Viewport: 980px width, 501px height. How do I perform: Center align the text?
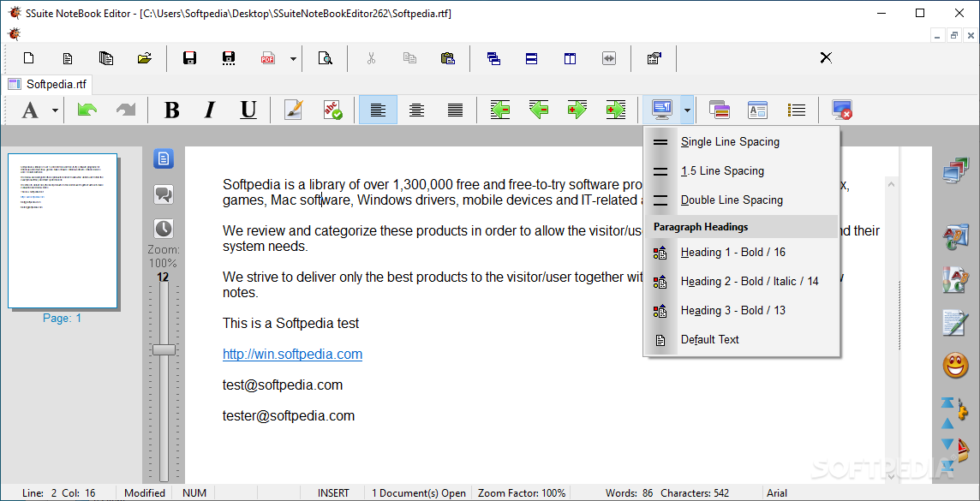[x=416, y=110]
